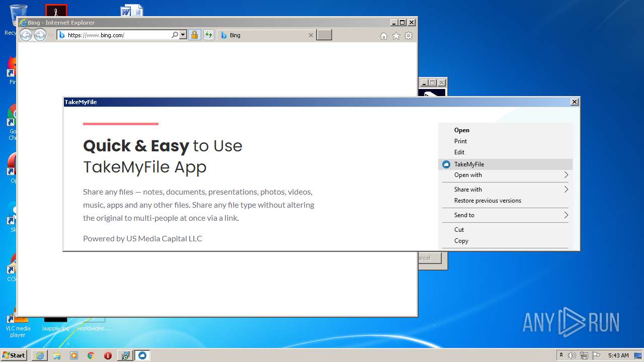This screenshot has width=644, height=362.
Task: Click the 5:43 AM clock
Action: pos(618,355)
